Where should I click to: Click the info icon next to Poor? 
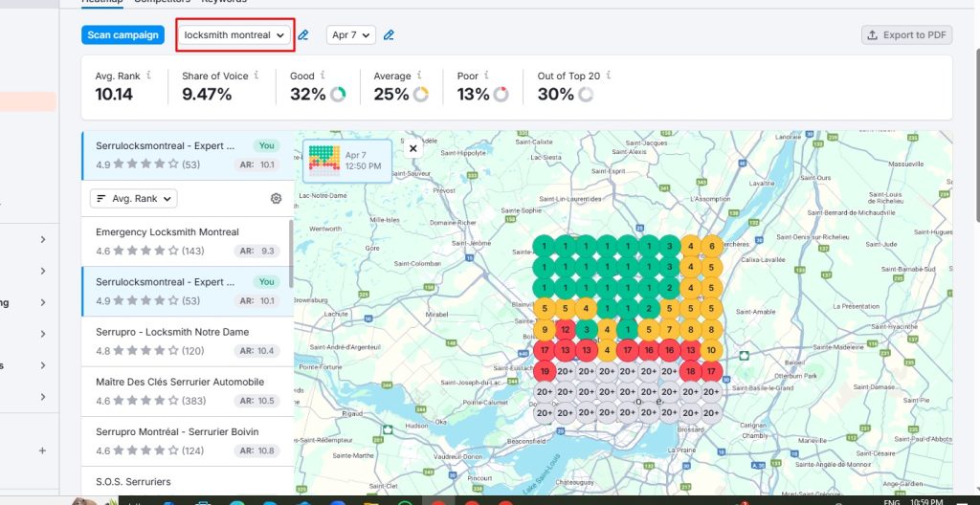486,75
